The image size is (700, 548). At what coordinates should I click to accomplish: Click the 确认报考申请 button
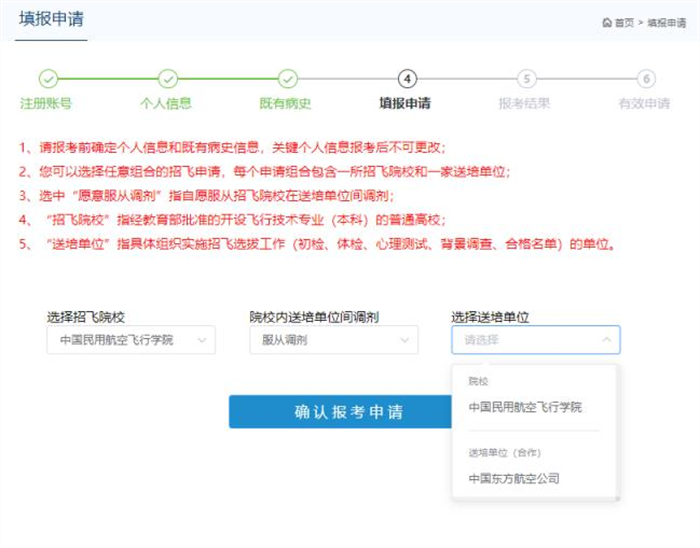coord(335,412)
